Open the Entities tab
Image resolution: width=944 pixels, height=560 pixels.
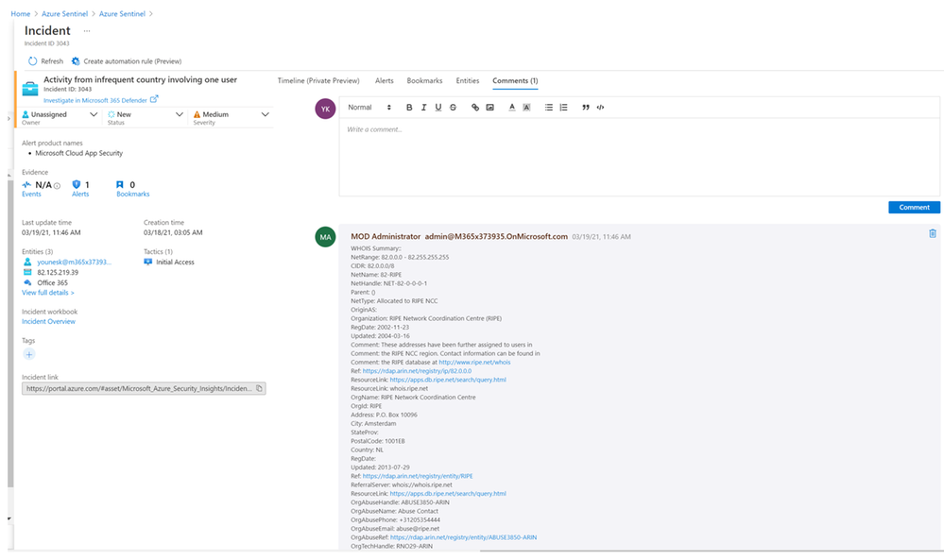pyautogui.click(x=468, y=81)
